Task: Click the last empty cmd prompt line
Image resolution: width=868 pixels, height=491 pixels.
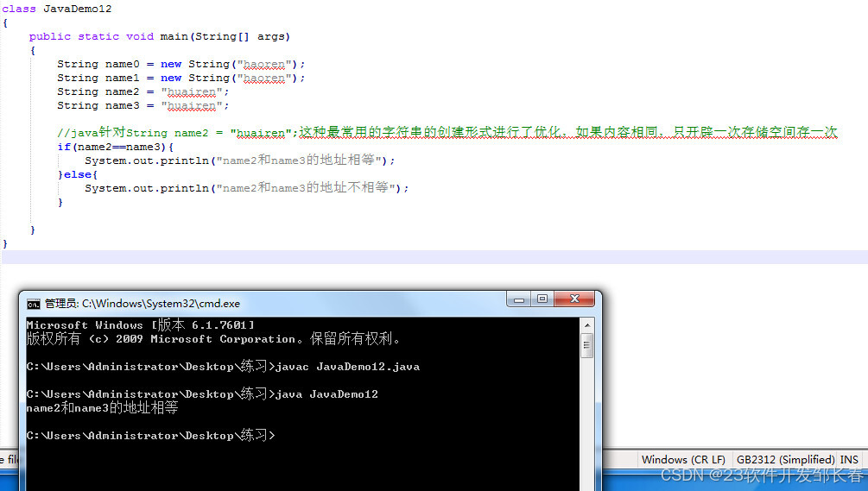Action: tap(150, 435)
